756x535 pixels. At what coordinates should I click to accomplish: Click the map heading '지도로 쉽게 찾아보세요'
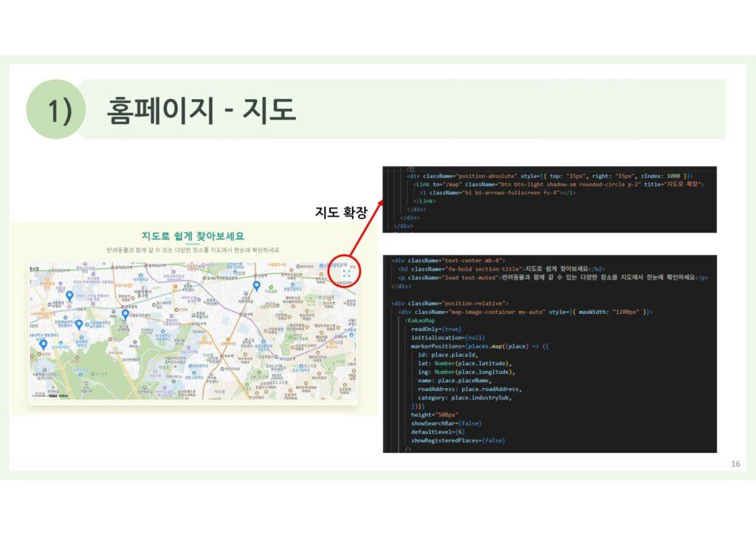tap(193, 236)
